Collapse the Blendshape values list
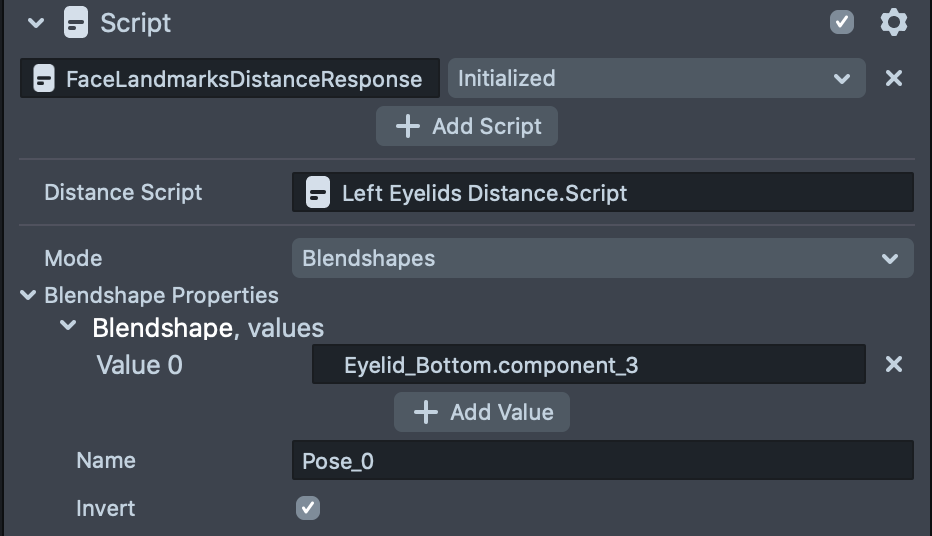Viewport: 932px width, 536px height. (x=68, y=327)
